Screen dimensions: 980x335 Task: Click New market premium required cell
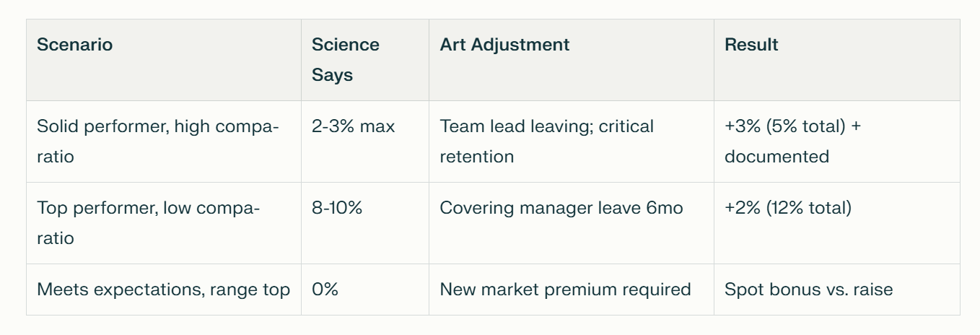coord(572,290)
